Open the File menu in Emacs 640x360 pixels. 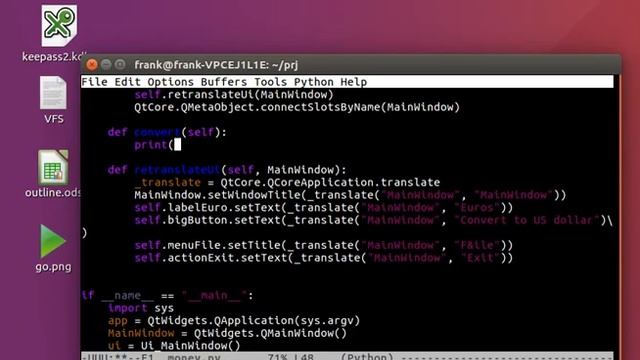pos(94,82)
